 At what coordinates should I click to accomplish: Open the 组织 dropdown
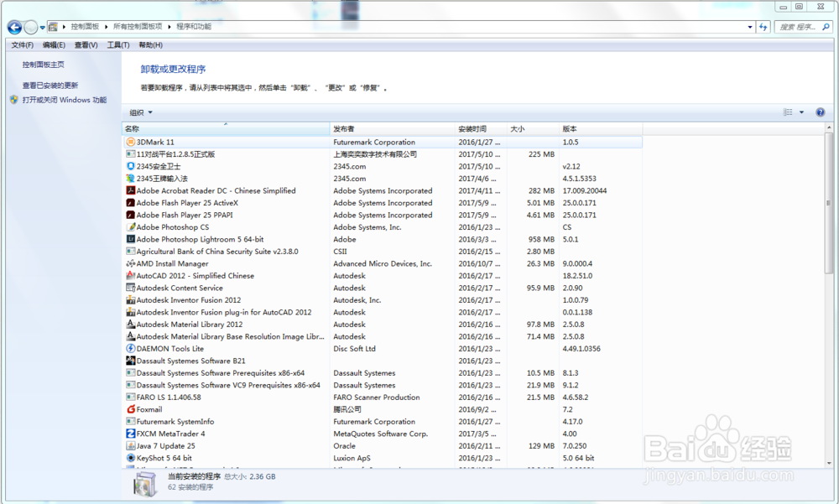point(141,112)
